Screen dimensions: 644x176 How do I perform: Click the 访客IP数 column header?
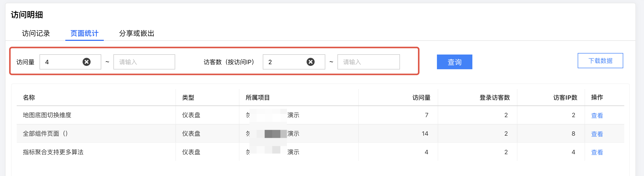pyautogui.click(x=565, y=98)
